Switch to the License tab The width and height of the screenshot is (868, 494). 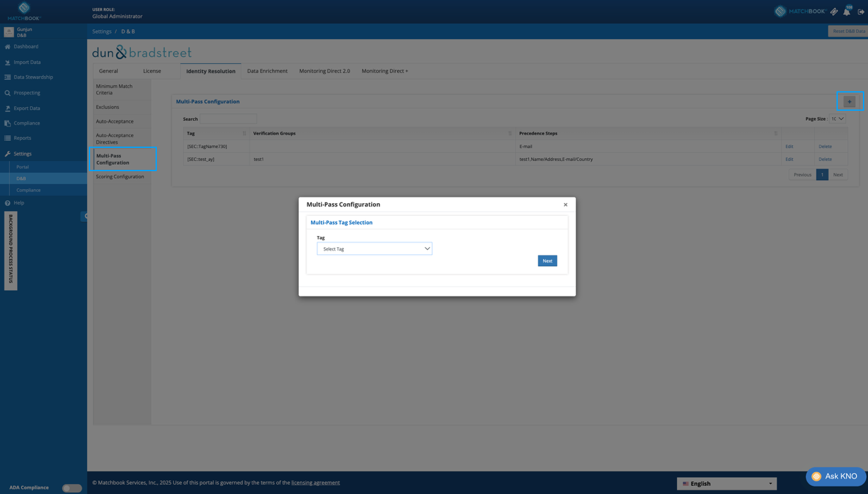pyautogui.click(x=152, y=71)
